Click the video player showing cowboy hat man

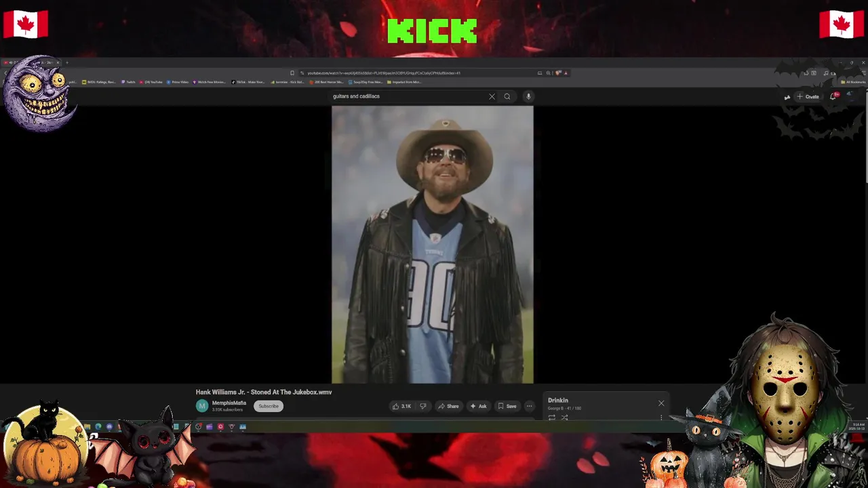433,245
